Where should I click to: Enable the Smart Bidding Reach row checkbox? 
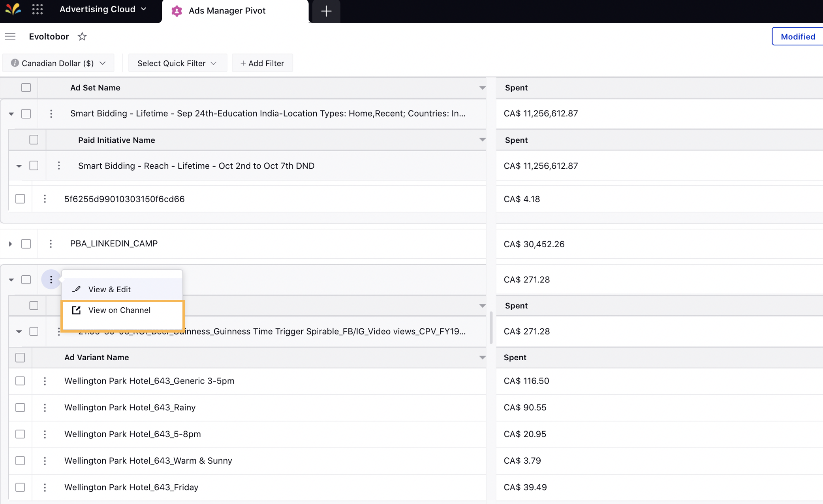[x=34, y=165]
